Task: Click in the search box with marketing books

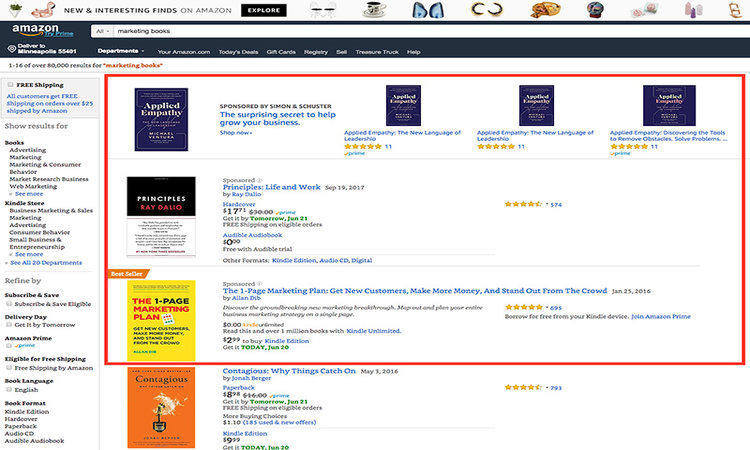Action: (430, 31)
